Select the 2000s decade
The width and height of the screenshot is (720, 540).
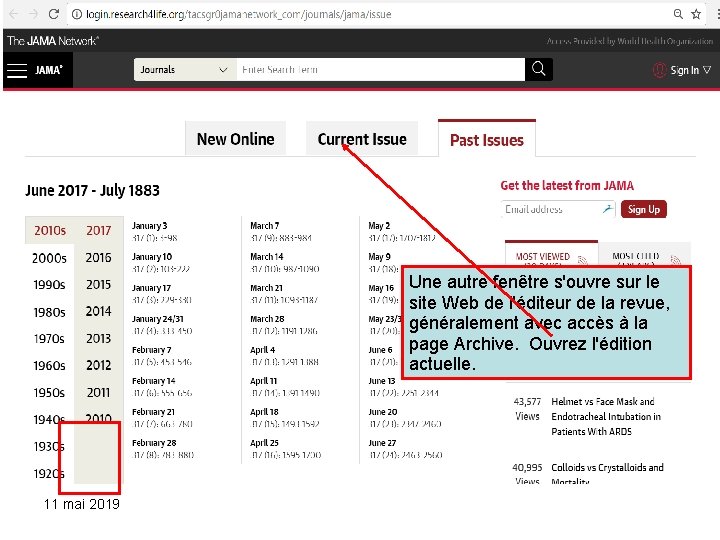[50, 258]
